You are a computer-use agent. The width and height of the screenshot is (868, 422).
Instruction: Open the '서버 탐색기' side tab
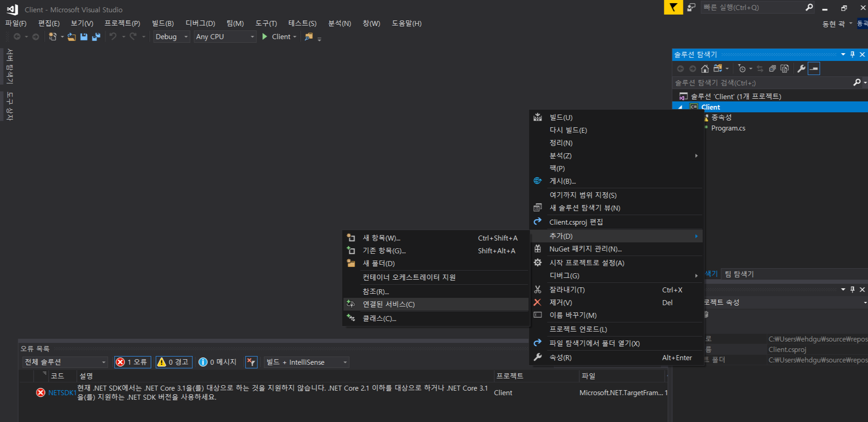[10, 66]
